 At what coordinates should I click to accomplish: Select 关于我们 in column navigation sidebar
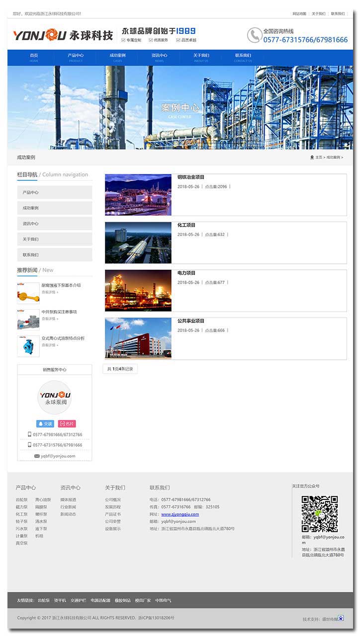coord(55,240)
